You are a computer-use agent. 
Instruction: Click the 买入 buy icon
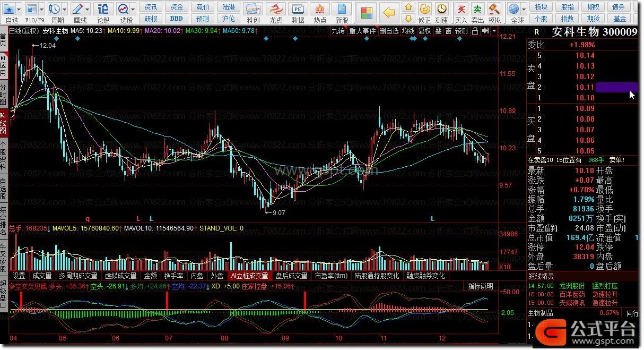coord(462,9)
